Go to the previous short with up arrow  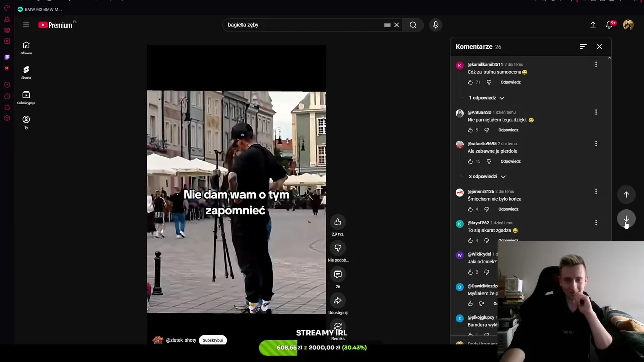point(626,194)
